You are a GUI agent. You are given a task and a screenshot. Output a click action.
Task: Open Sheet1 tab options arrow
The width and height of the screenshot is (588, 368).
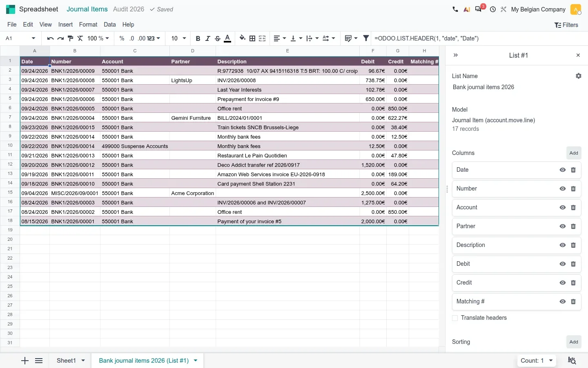coord(83,361)
